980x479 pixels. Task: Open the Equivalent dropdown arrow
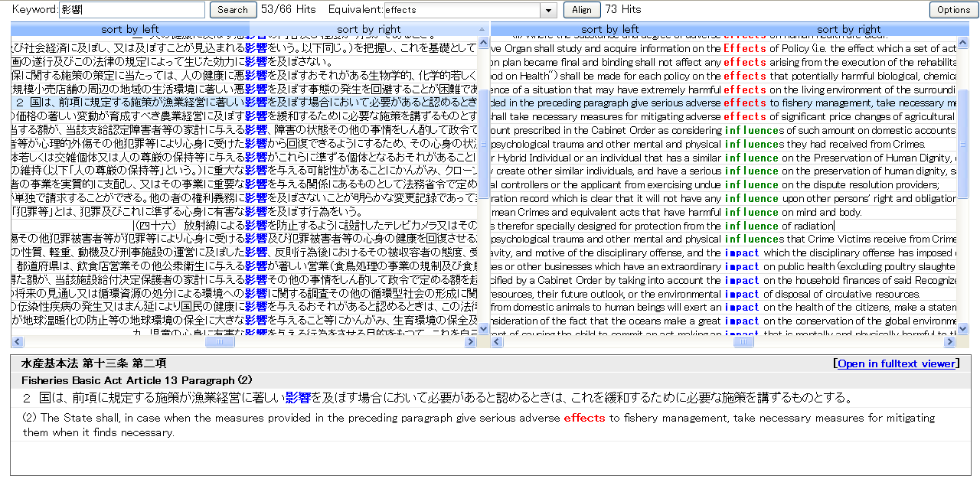coord(548,10)
